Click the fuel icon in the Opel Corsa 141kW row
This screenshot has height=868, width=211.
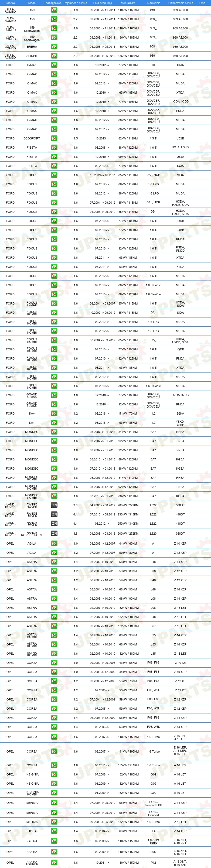pos(54,751)
